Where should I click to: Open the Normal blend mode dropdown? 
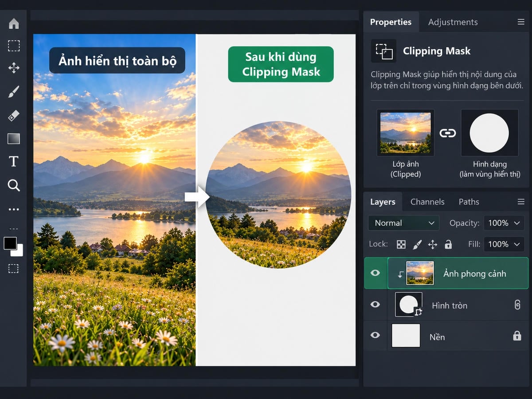tap(403, 223)
